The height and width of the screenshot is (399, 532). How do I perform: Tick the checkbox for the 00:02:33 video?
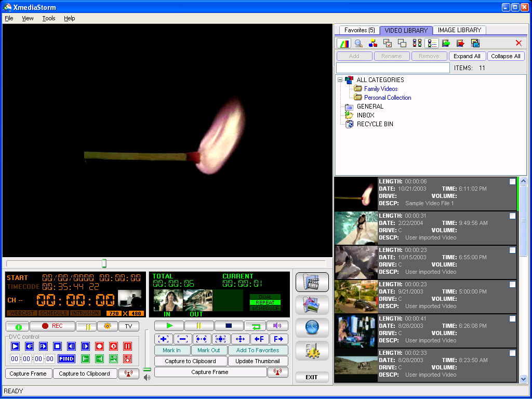tap(512, 353)
